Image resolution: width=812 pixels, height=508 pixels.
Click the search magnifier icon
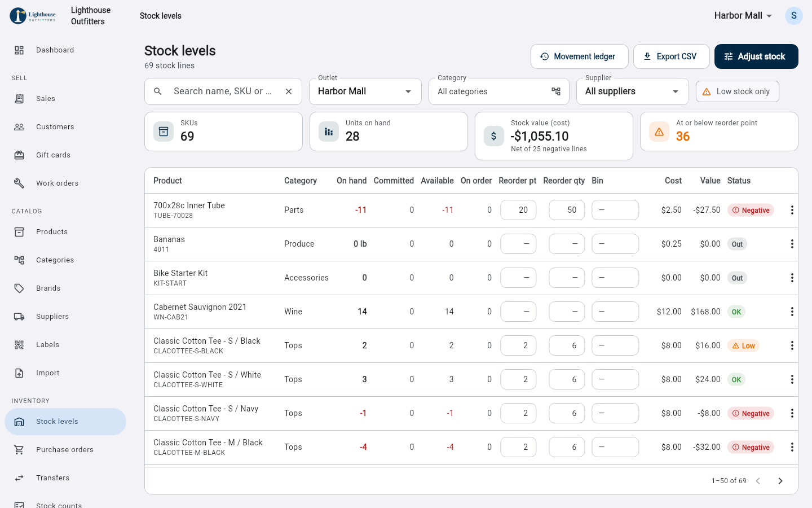point(158,91)
